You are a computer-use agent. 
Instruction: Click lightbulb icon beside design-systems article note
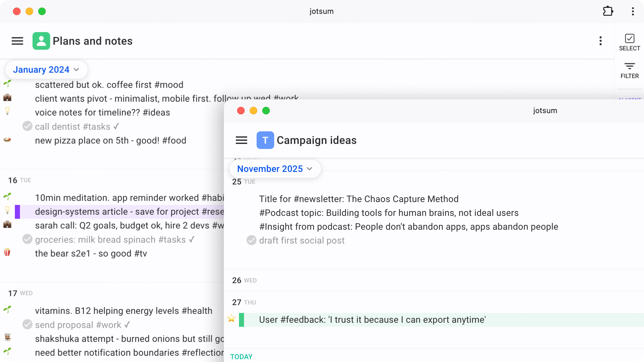[7, 210]
